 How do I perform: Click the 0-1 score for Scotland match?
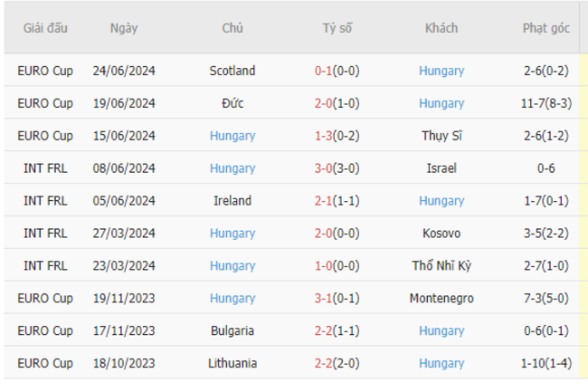323,71
